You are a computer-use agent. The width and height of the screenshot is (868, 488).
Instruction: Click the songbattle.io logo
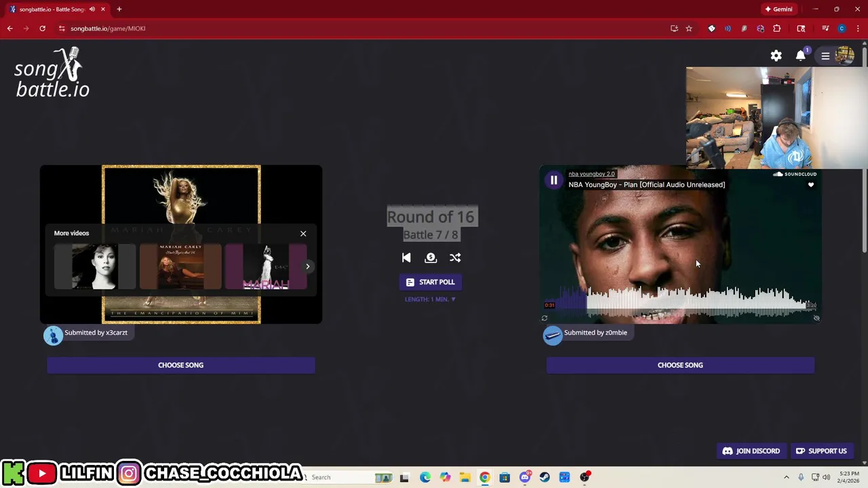pyautogui.click(x=52, y=73)
